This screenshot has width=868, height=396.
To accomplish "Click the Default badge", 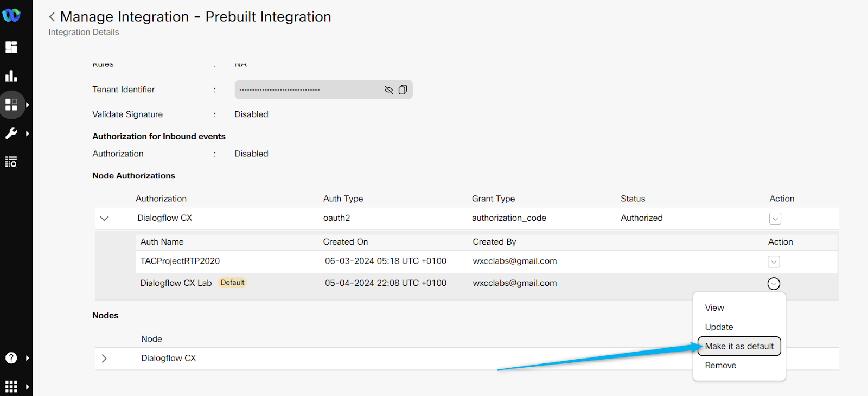I will coord(233,283).
